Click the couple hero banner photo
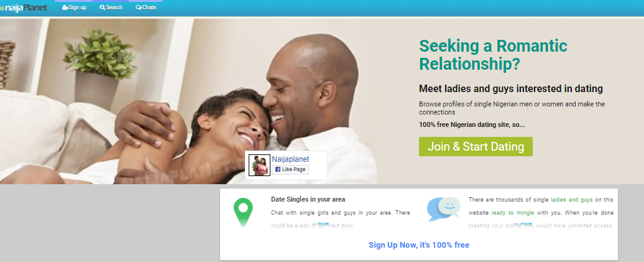This screenshot has height=262, width=644. pyautogui.click(x=189, y=101)
